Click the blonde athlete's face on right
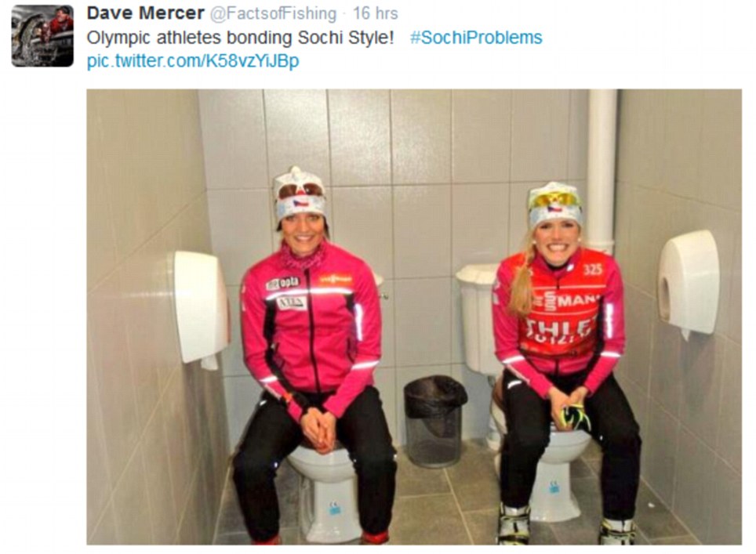 coord(556,240)
